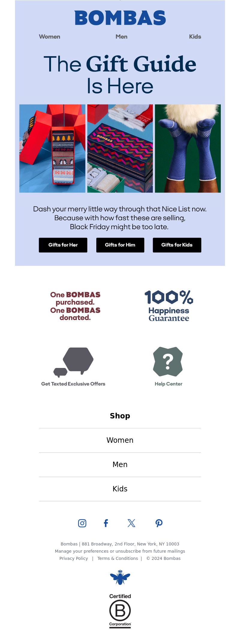This screenshot has width=240, height=644.
Task: Select the Kids tab in the header
Action: click(195, 37)
